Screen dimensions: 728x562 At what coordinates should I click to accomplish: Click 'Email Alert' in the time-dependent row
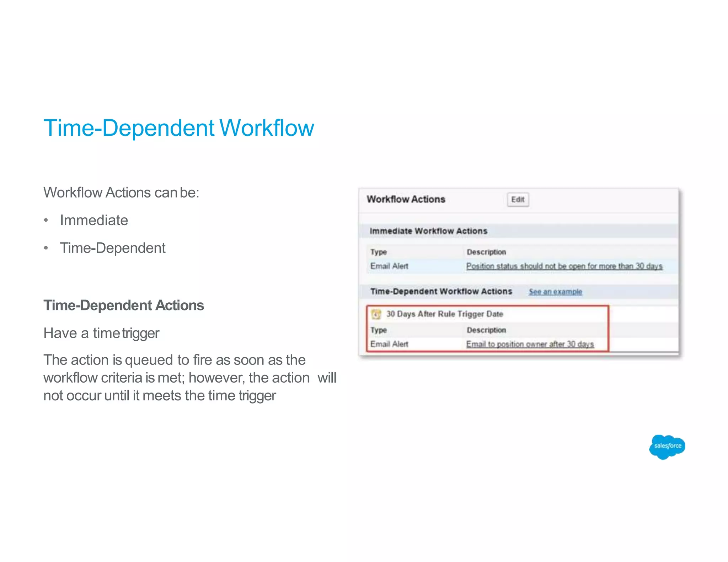click(389, 344)
